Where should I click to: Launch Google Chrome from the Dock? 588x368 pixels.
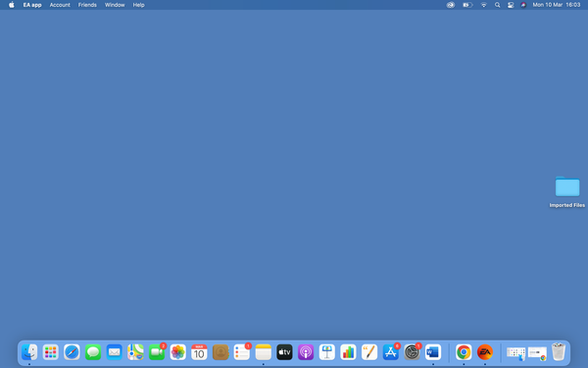[x=464, y=352]
